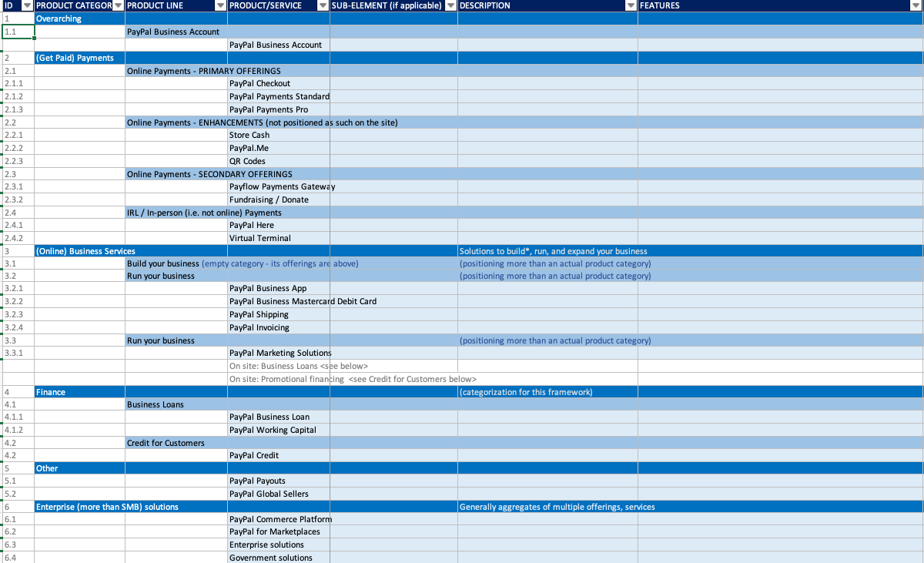This screenshot has width=924, height=563.
Task: Select 'Enterprise (more than SMB) solutions' cell
Action: (79, 507)
